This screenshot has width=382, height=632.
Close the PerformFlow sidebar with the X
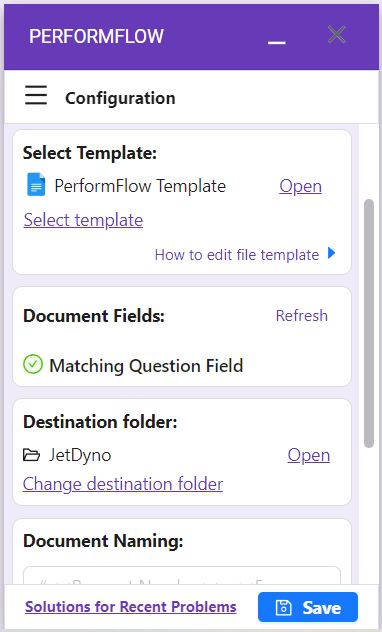[x=336, y=34]
